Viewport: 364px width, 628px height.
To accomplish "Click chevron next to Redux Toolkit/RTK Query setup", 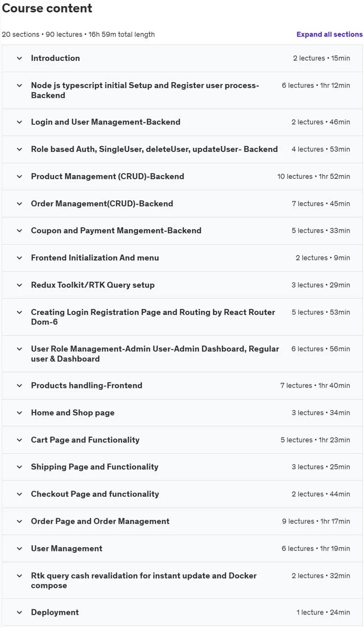I will (19, 285).
